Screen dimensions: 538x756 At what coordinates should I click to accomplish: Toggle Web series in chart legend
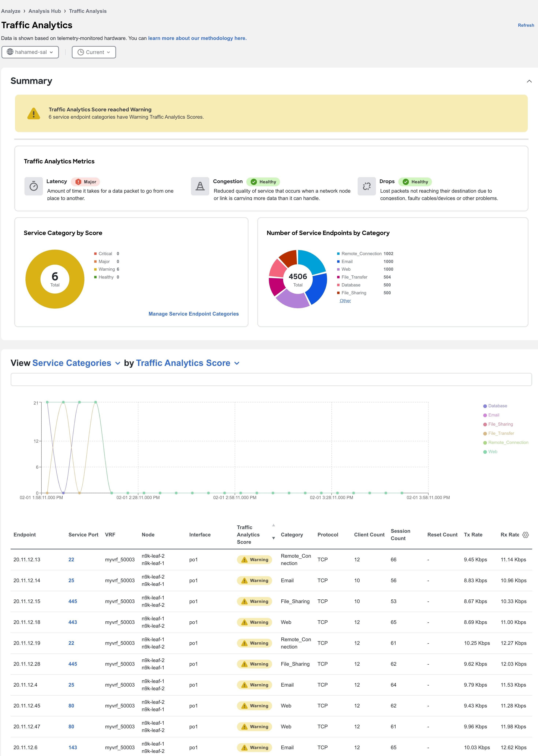click(x=490, y=452)
